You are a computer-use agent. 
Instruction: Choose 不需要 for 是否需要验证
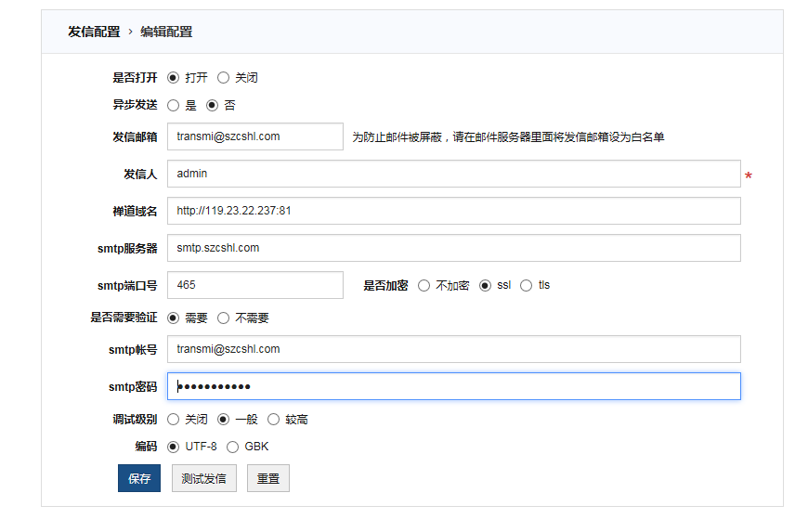[x=223, y=318]
